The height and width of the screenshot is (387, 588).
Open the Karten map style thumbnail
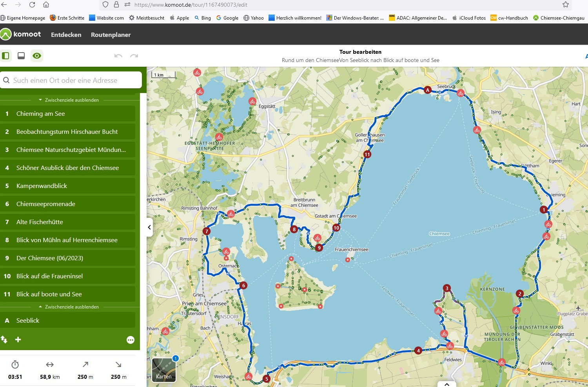[164, 370]
